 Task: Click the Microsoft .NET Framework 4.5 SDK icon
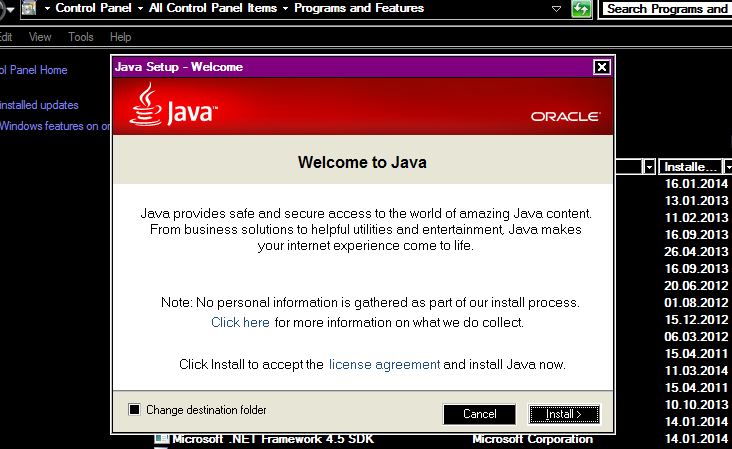point(160,439)
